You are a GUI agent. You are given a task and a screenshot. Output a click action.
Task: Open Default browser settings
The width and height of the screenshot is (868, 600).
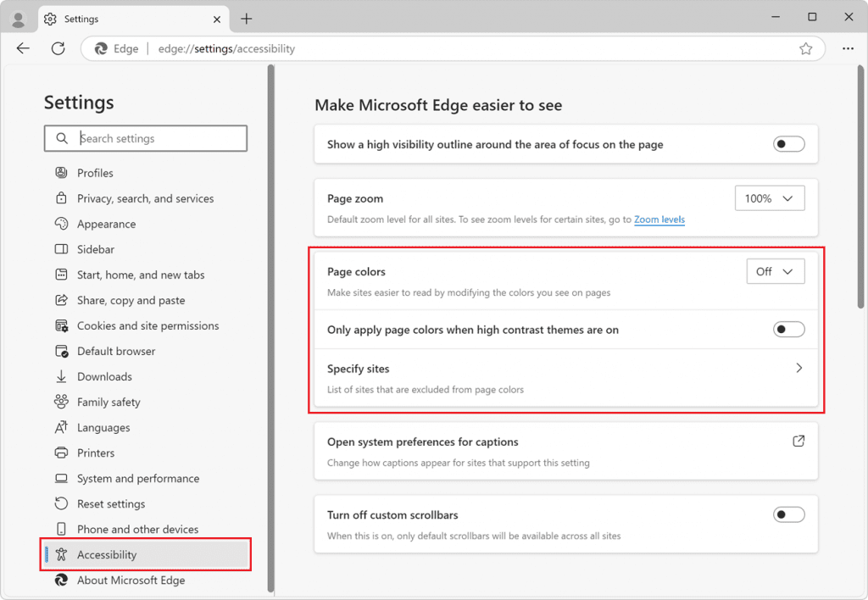tap(116, 352)
